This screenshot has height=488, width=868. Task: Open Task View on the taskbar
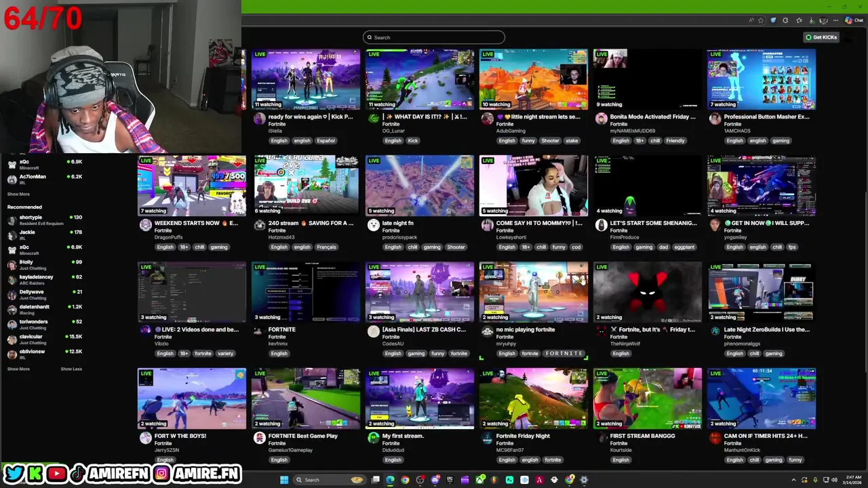[x=375, y=480]
